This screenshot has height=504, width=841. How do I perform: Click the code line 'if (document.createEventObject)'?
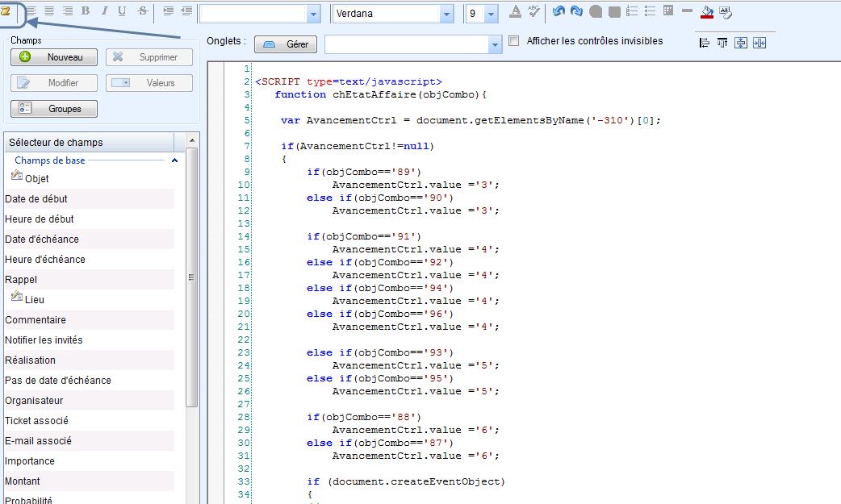[406, 481]
